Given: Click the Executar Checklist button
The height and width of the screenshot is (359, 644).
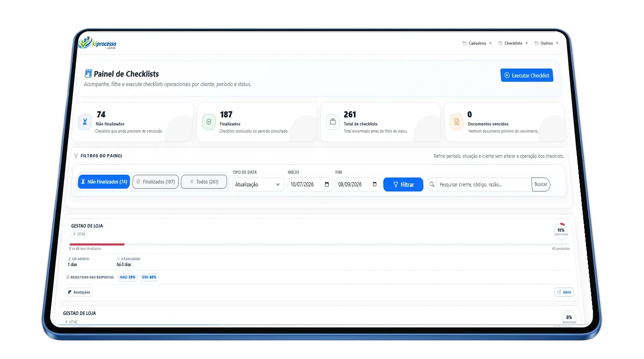Looking at the screenshot, I should 527,75.
